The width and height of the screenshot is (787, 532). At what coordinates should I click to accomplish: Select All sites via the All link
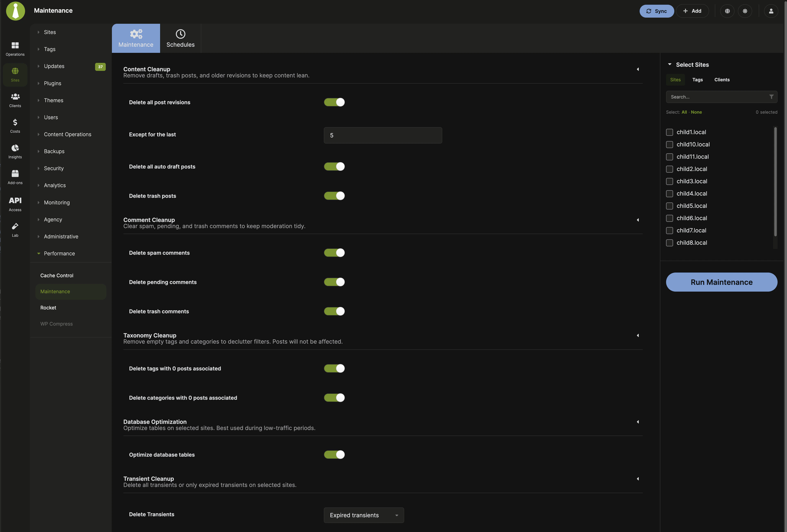point(684,112)
